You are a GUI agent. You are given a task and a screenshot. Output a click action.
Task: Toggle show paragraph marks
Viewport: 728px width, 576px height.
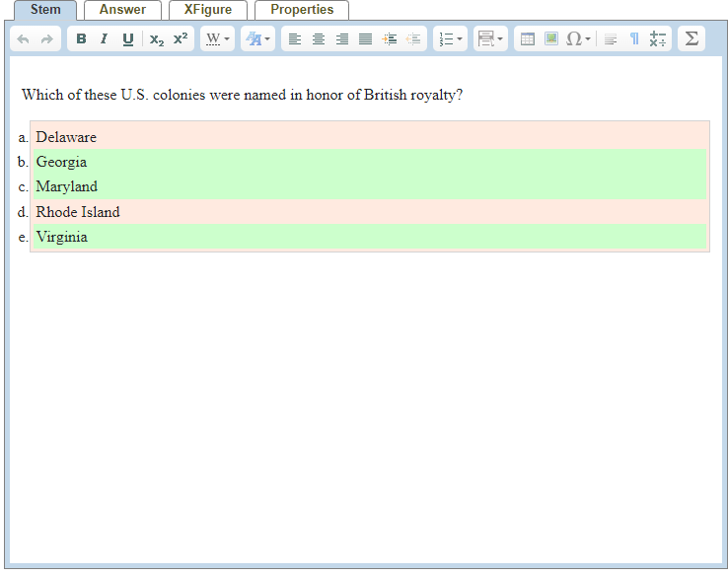tap(634, 39)
